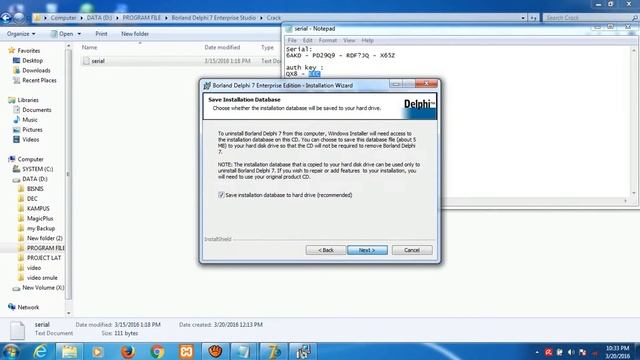Open the file explorer taskbar icon

pos(69,351)
